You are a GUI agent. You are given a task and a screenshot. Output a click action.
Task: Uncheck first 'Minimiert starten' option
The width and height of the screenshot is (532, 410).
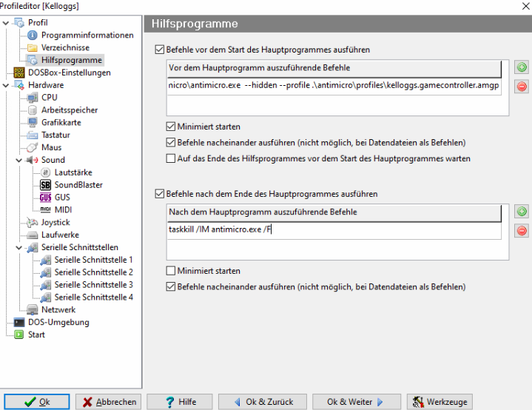[x=172, y=127]
